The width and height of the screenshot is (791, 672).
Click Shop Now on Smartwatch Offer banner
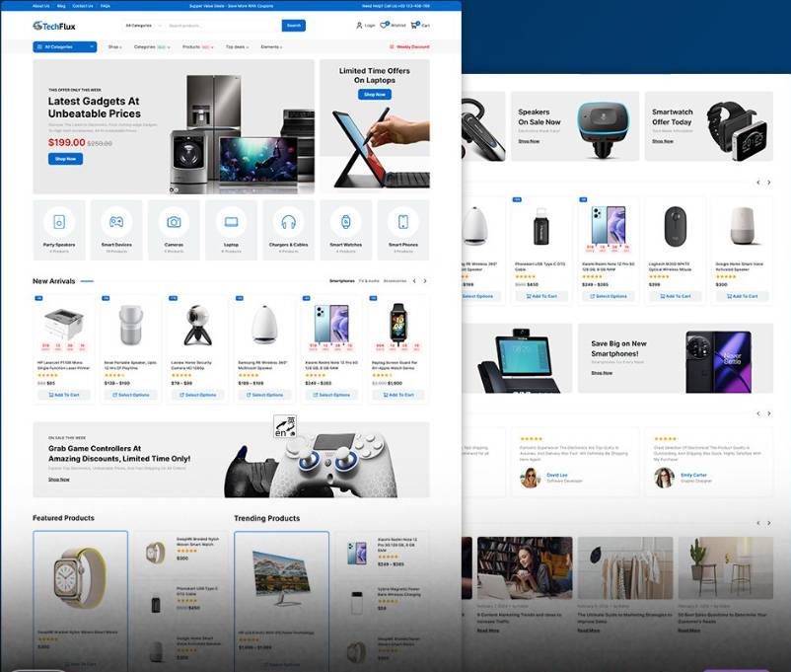[663, 141]
